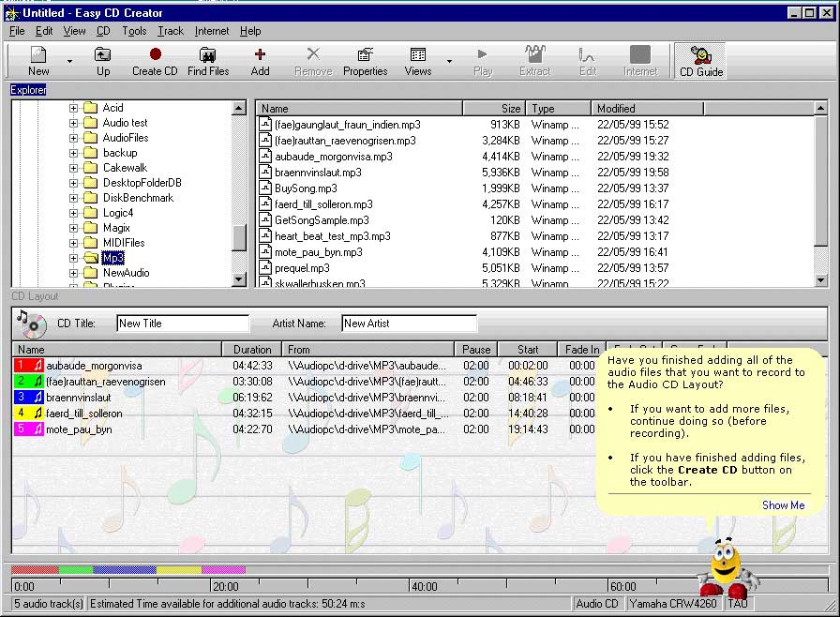
Task: Open the View menu
Action: [x=74, y=31]
